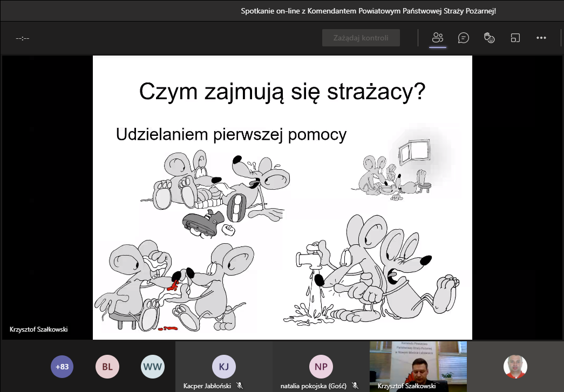Click slide heading Czym zajmują się strażacy?
Screen dimensions: 564x392
click(282, 92)
